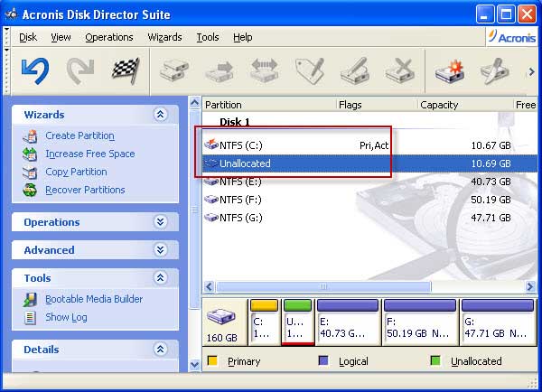Click the Commit checkered flag icon

[126, 70]
